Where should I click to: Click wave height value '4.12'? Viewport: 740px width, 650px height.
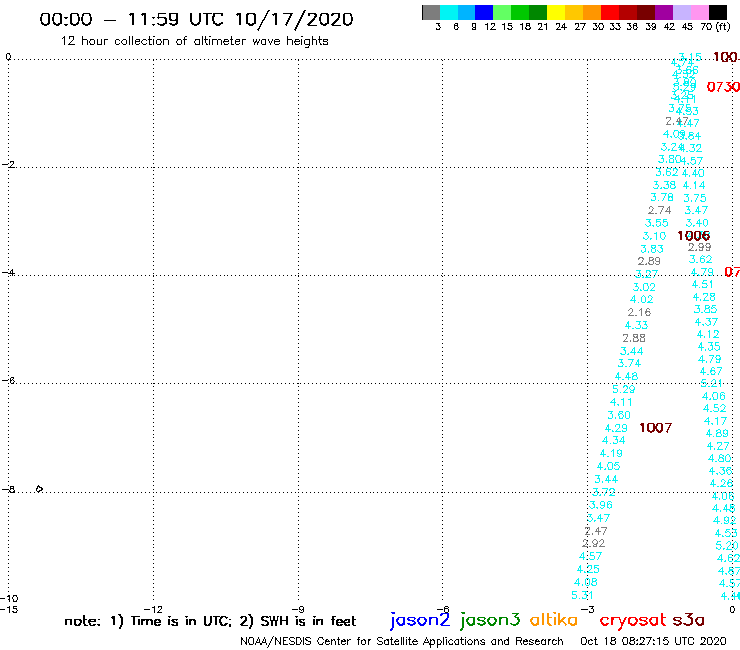[x=708, y=334]
